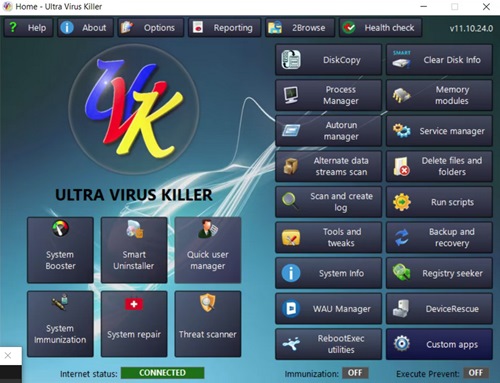The height and width of the screenshot is (383, 500).
Task: Click the RebootExec utilities icon
Action: 291,344
